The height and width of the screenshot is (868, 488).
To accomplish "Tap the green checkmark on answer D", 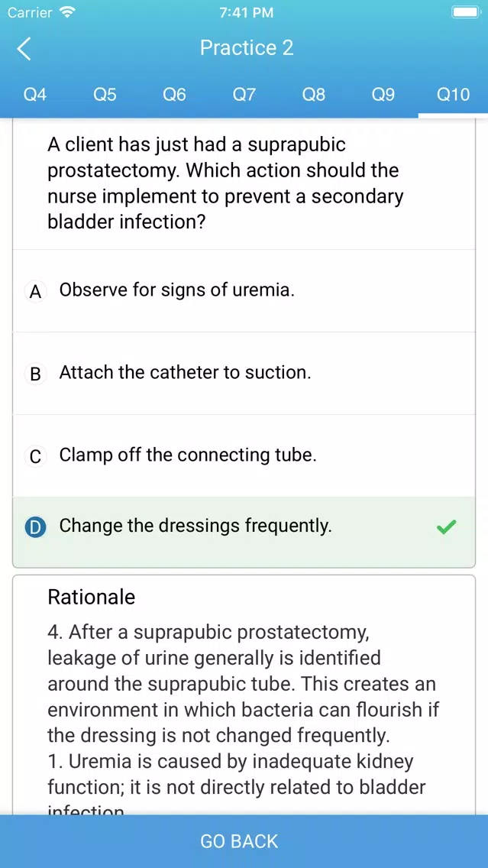I will [x=446, y=527].
